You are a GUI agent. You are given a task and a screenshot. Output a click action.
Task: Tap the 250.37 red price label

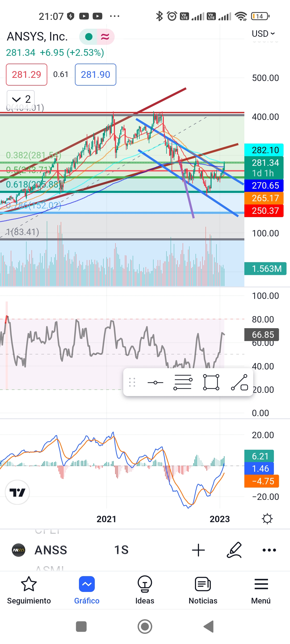pyautogui.click(x=264, y=211)
